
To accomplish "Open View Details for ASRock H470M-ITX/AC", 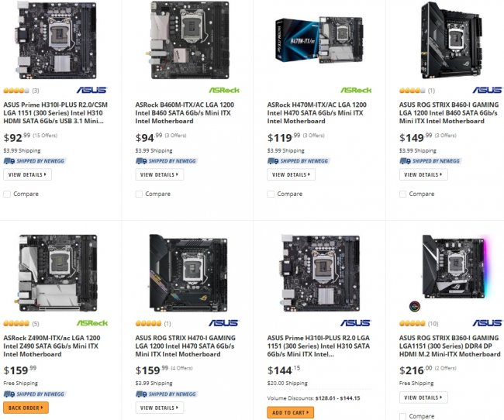I will [291, 174].
